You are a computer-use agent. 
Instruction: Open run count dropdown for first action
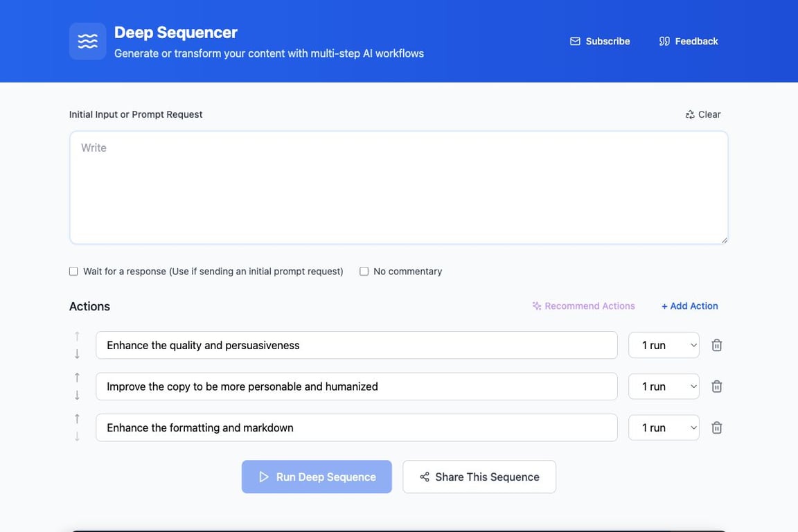coord(664,345)
